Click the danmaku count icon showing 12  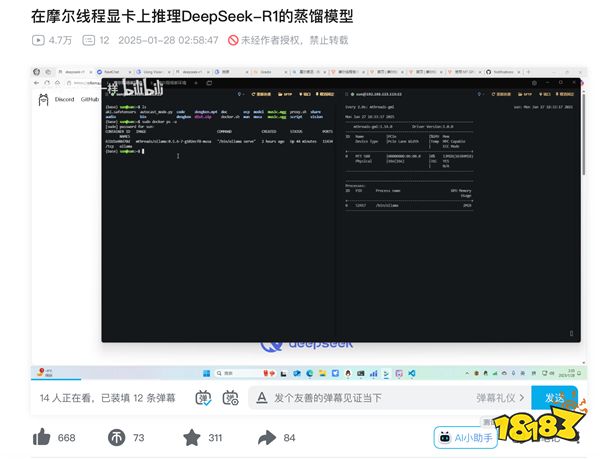(89, 40)
